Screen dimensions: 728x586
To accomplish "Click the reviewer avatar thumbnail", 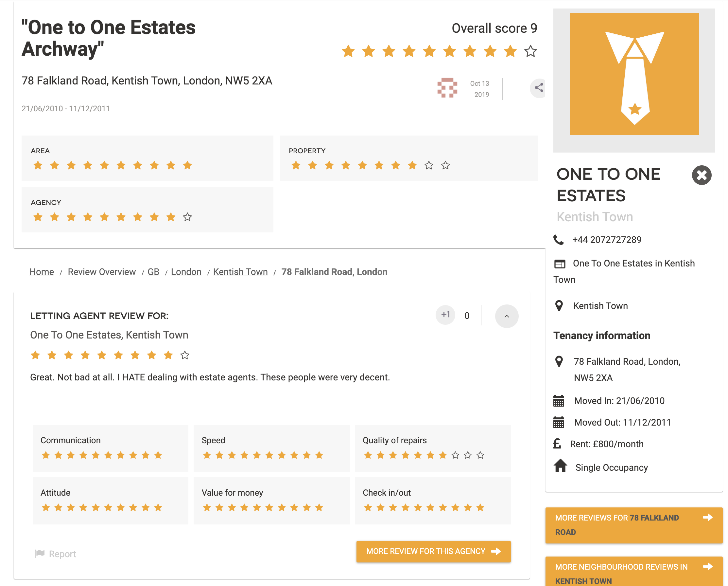I will click(x=447, y=88).
